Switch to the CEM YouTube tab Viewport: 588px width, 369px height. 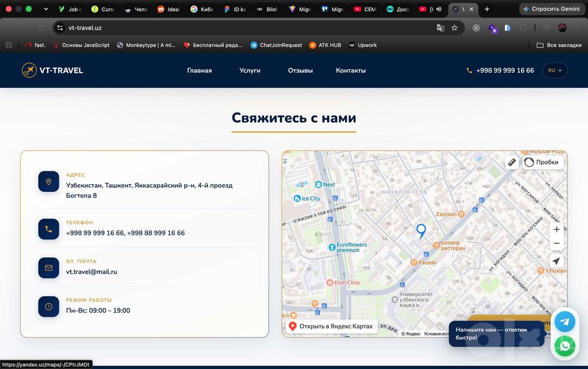pos(365,9)
